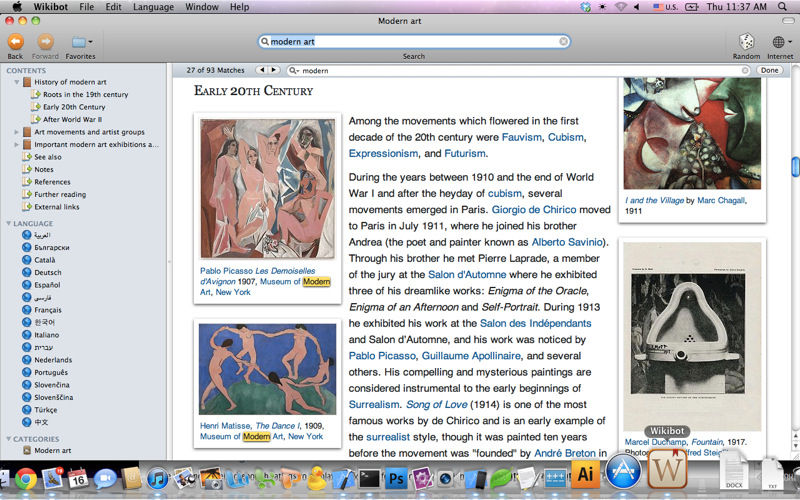Open Terminal from the Dock
The height and width of the screenshot is (500, 800).
point(369,479)
